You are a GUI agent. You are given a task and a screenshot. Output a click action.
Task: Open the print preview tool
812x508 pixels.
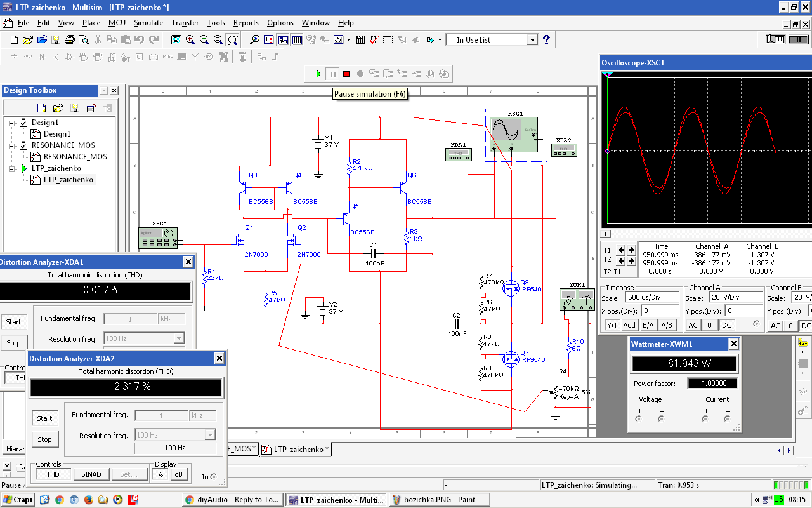click(84, 39)
